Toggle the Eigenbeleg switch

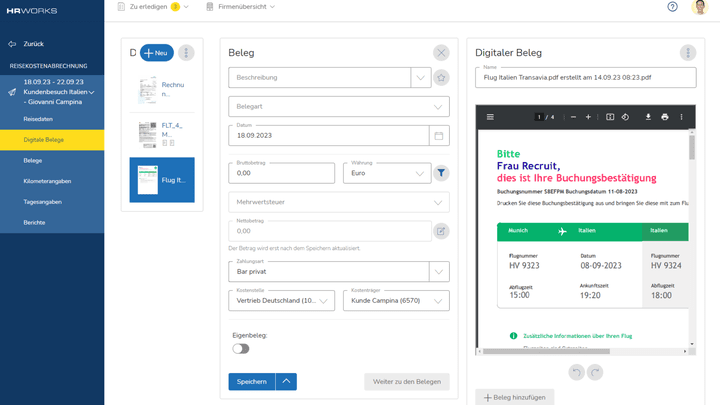click(x=241, y=349)
